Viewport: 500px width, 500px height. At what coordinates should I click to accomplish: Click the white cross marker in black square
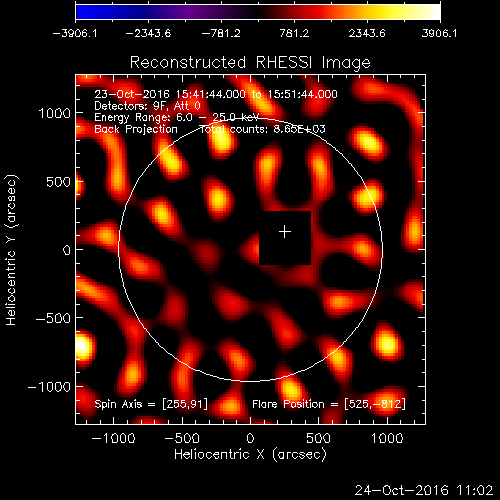click(285, 232)
